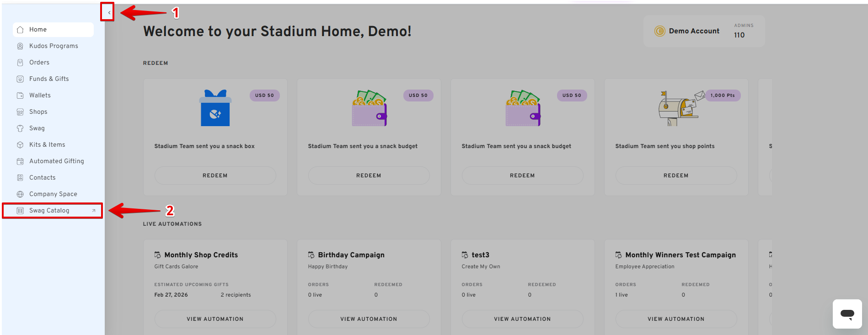Image resolution: width=868 pixels, height=335 pixels.
Task: Click the blue snack box gift image
Action: 215,108
